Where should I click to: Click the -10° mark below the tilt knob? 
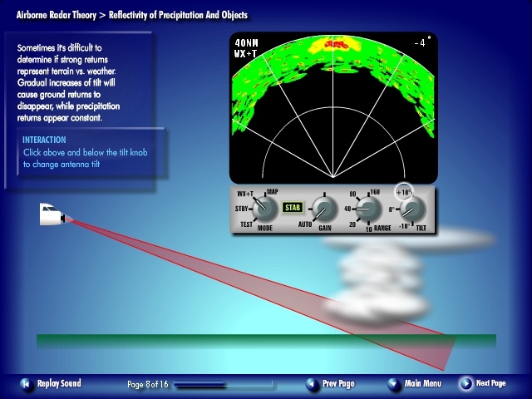tap(405, 226)
